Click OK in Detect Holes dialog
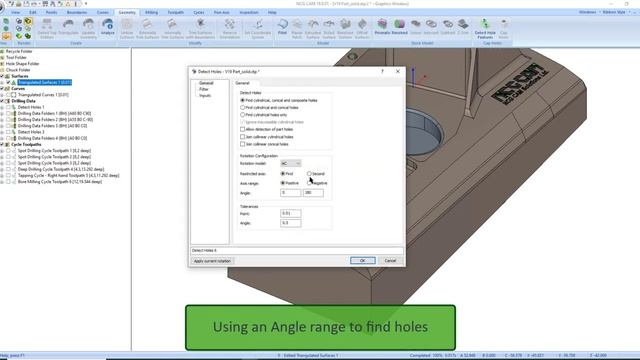This screenshot has height=360, width=640. [362, 260]
